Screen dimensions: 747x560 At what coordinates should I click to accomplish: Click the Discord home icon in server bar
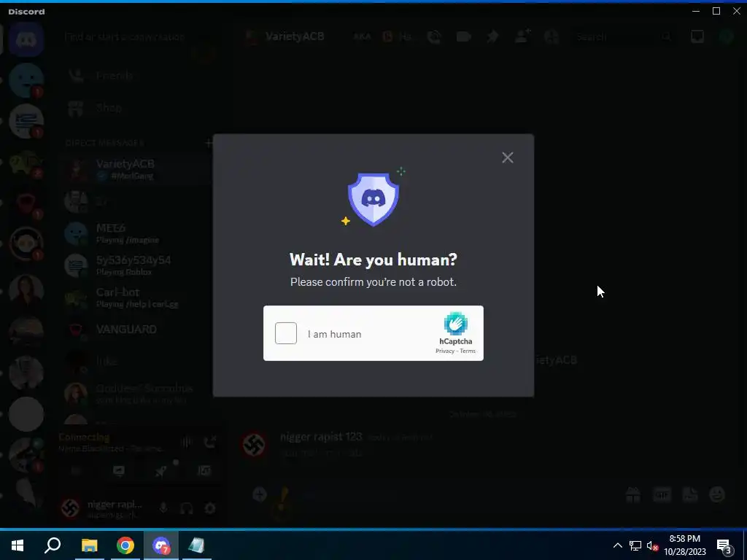point(26,40)
